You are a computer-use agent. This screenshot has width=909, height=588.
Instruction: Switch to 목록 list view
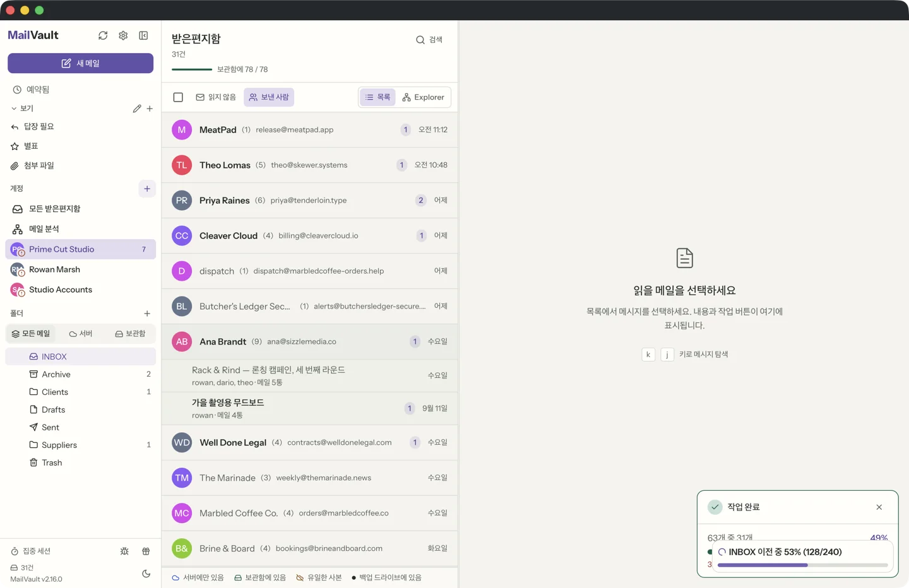point(377,97)
